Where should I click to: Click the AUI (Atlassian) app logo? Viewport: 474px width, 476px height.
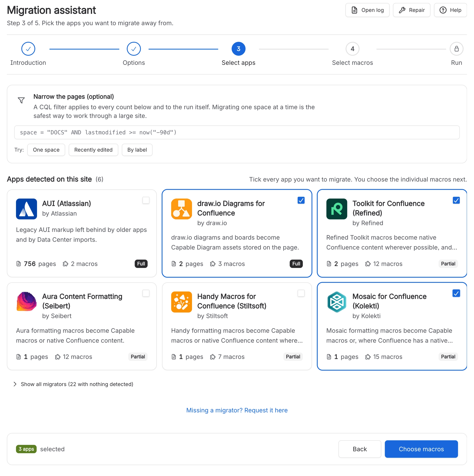coord(26,209)
